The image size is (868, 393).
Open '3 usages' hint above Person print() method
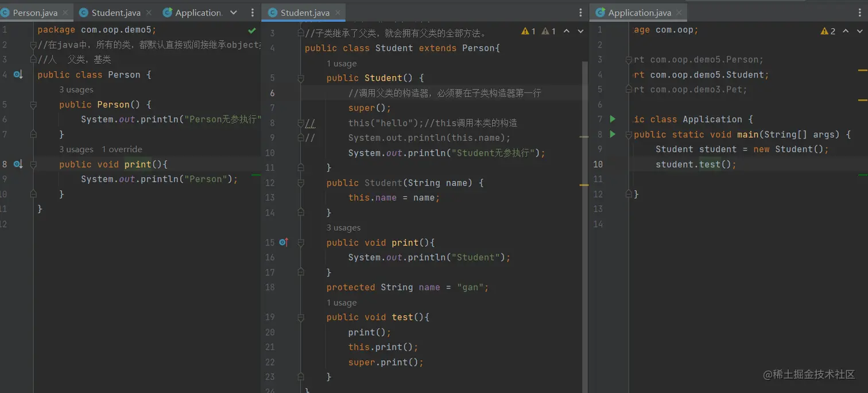76,149
